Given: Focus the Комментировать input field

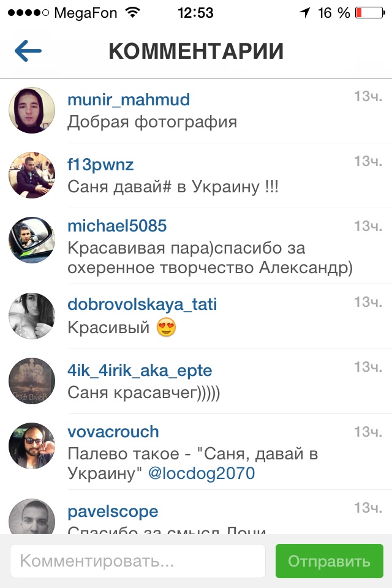Looking at the screenshot, I should tap(138, 561).
